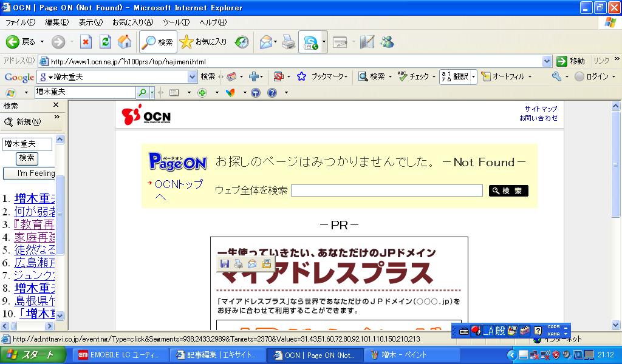This screenshot has width=622, height=364.
Task: Refresh the page with the Refresh icon
Action: point(105,42)
